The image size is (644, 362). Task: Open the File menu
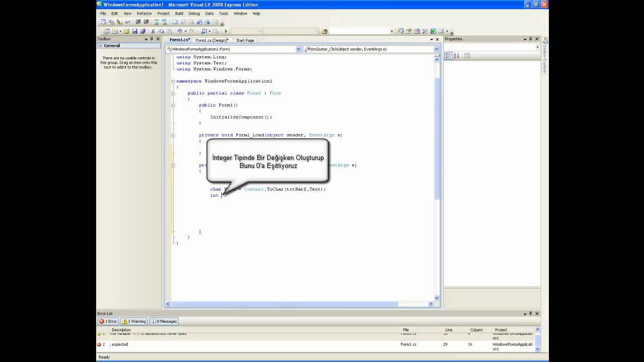click(103, 14)
